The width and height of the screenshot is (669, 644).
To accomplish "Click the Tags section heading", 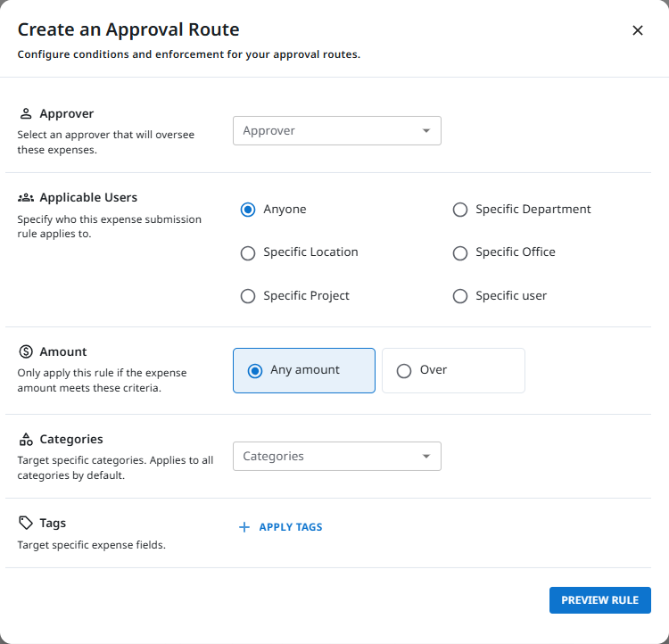I will (x=53, y=523).
